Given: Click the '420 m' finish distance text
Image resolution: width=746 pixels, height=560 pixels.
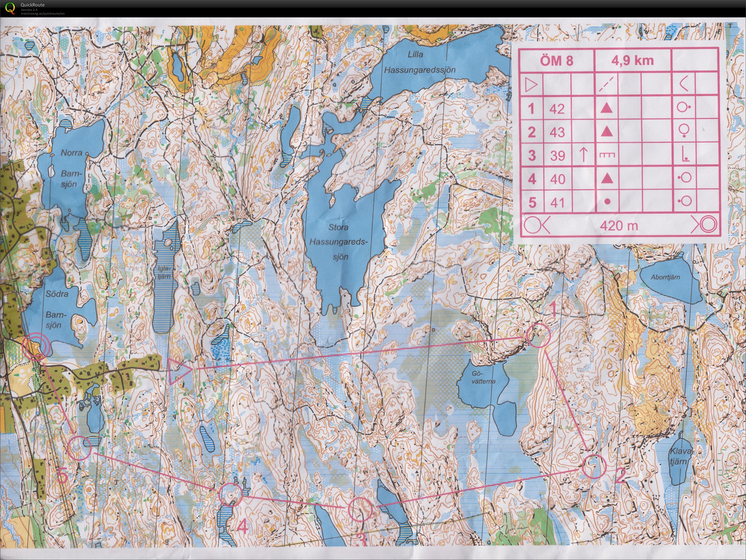Looking at the screenshot, I should pos(619,225).
